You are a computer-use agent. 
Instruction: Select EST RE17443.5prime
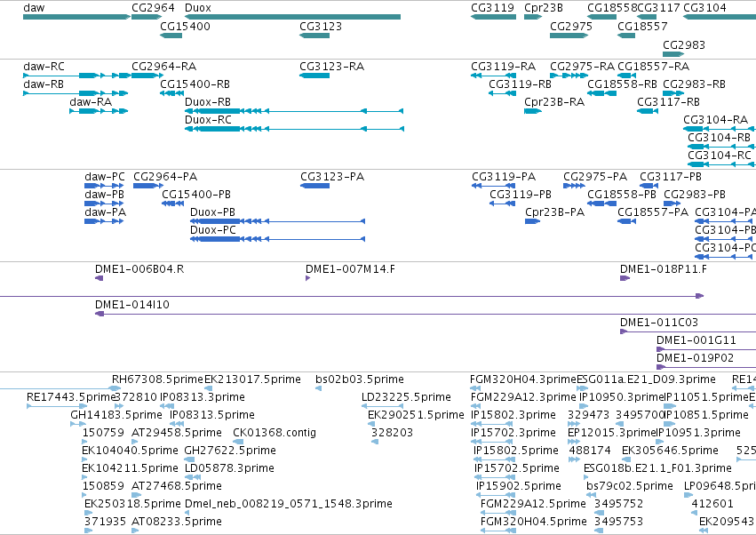click(x=58, y=406)
